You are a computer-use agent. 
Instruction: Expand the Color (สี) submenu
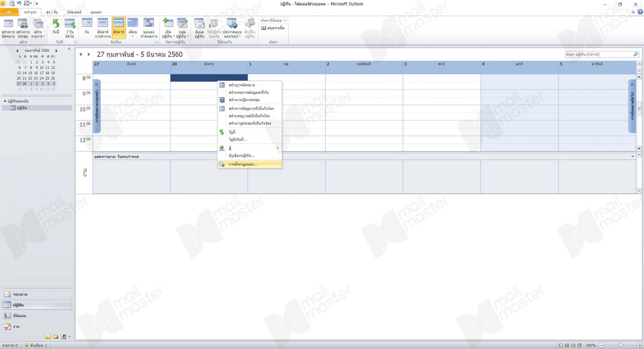tap(250, 148)
